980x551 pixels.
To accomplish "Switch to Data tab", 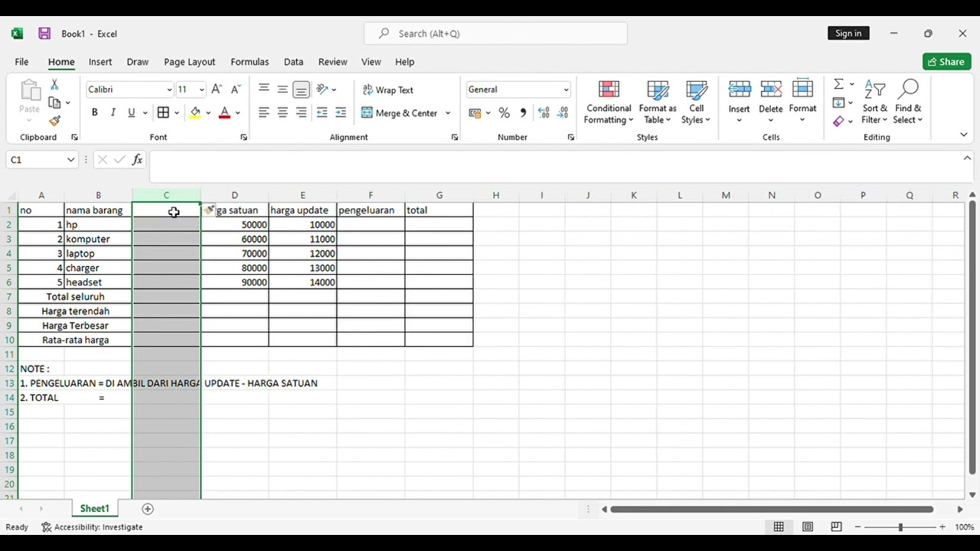I will pyautogui.click(x=293, y=62).
